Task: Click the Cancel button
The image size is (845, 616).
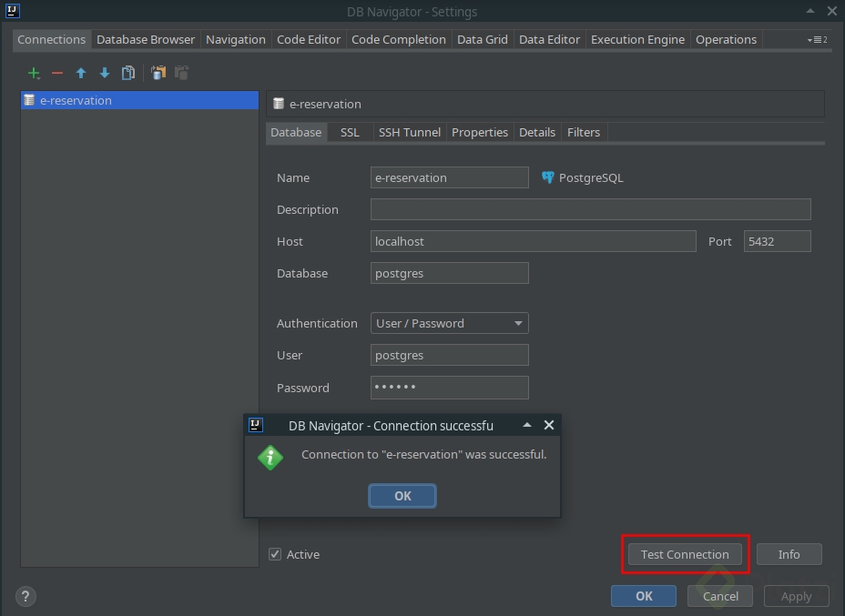Action: click(x=720, y=596)
